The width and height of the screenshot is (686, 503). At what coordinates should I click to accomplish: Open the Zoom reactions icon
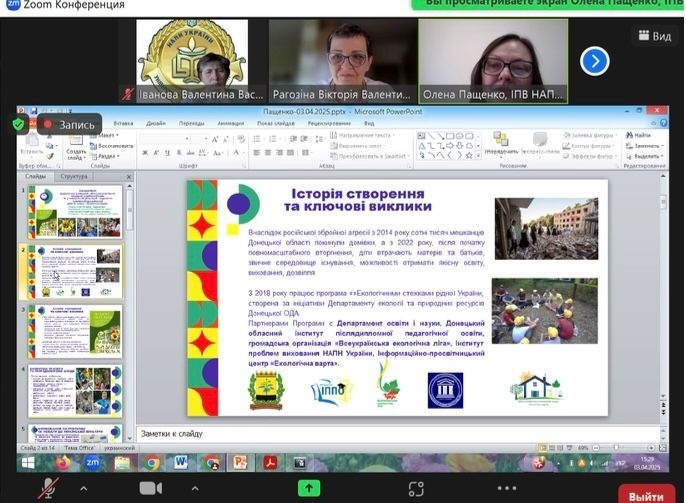tap(416, 487)
